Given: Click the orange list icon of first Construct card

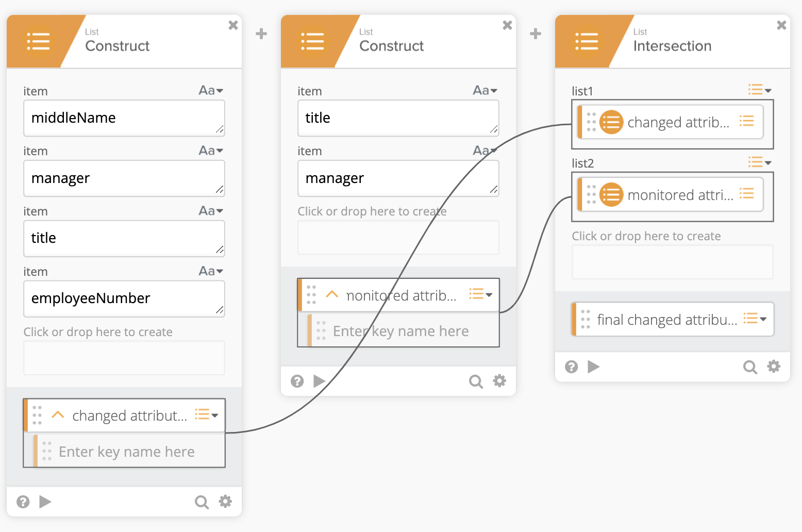Looking at the screenshot, I should (38, 41).
